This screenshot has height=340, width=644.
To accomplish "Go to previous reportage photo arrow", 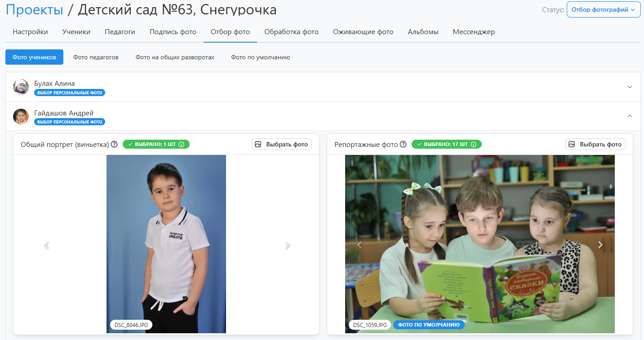I will (x=359, y=244).
